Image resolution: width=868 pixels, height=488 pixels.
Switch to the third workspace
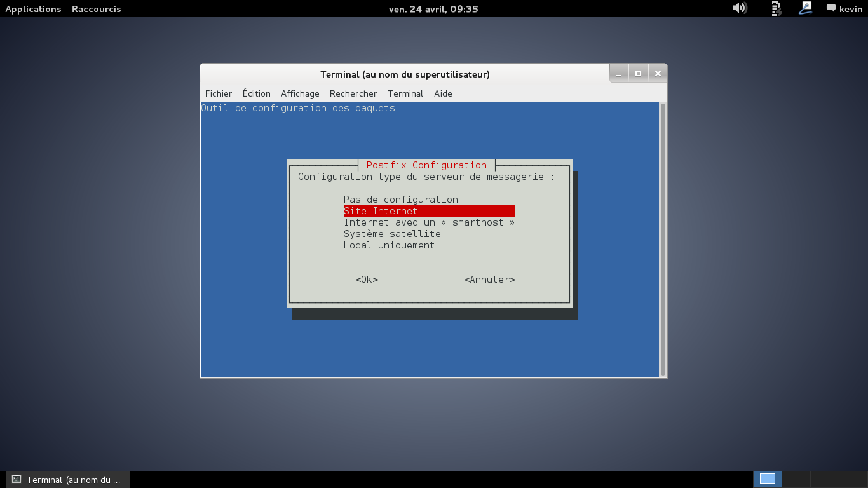[x=825, y=479]
